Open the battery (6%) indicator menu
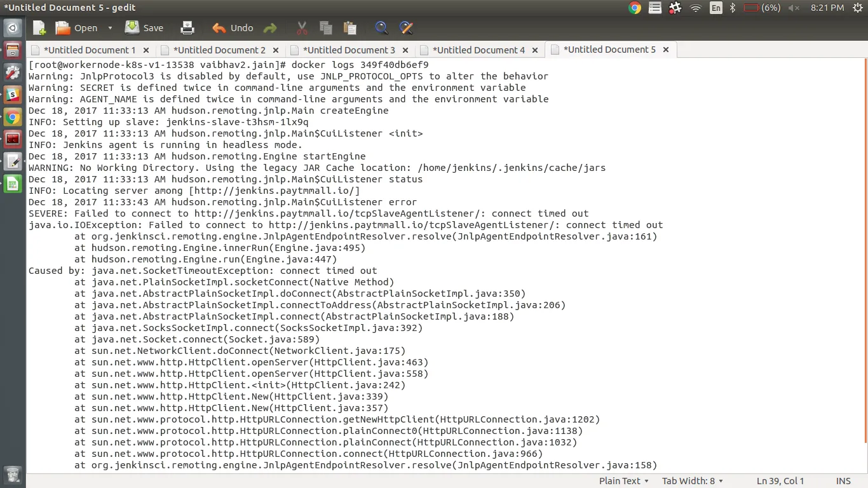This screenshot has width=868, height=488. [x=762, y=8]
